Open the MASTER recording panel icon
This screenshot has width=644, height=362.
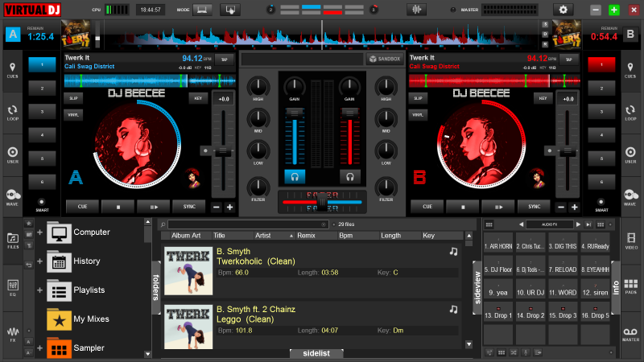click(x=631, y=334)
